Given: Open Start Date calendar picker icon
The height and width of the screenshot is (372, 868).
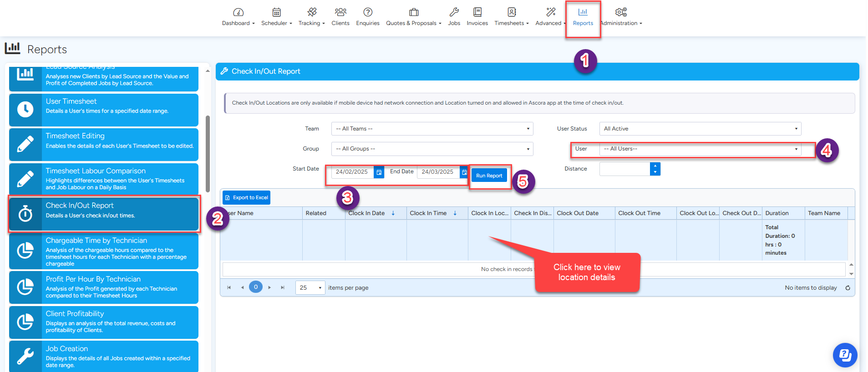Looking at the screenshot, I should [379, 172].
